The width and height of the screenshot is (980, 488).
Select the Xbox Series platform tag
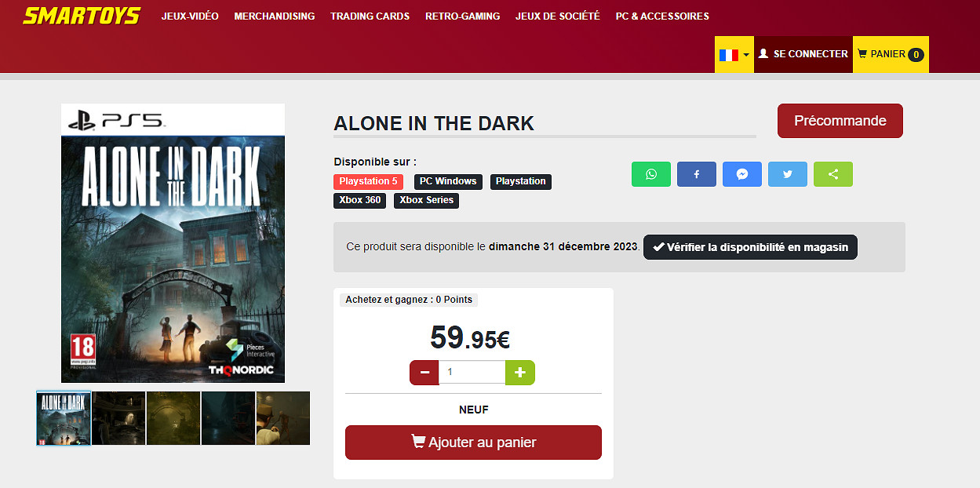426,200
